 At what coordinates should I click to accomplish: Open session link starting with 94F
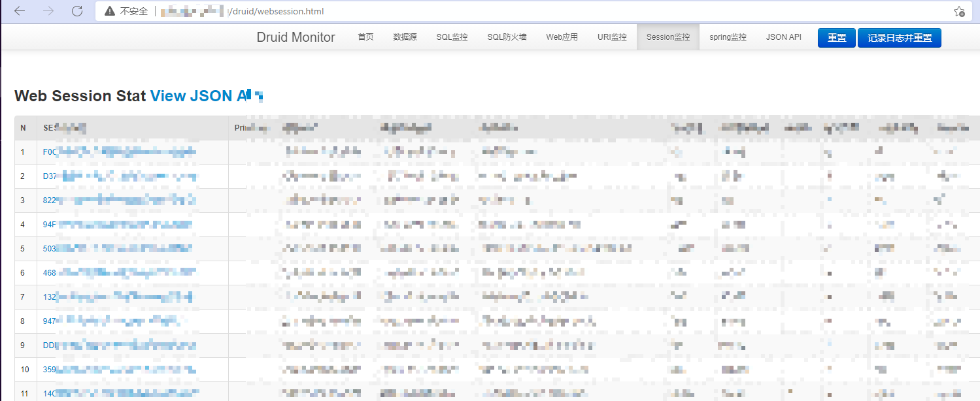tap(118, 225)
